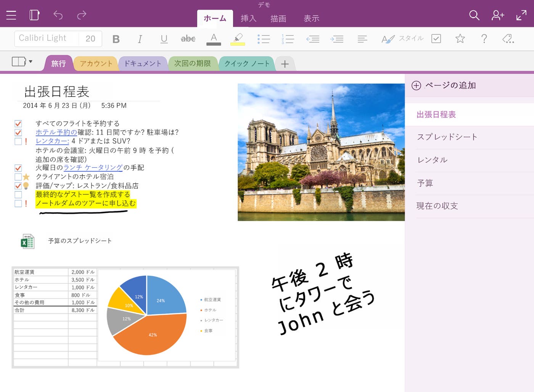Click ページの追加 to add page
Screen dimensions: 534x392
tap(450, 85)
